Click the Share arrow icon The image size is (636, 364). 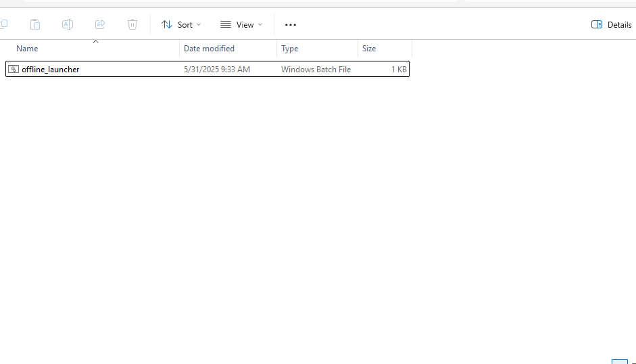coord(100,24)
